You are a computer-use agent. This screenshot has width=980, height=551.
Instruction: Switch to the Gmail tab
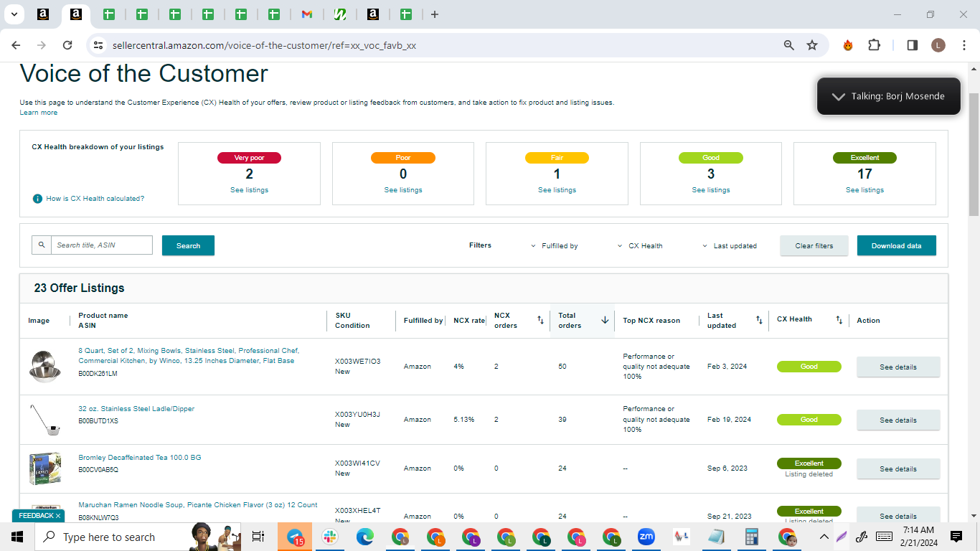coord(307,14)
